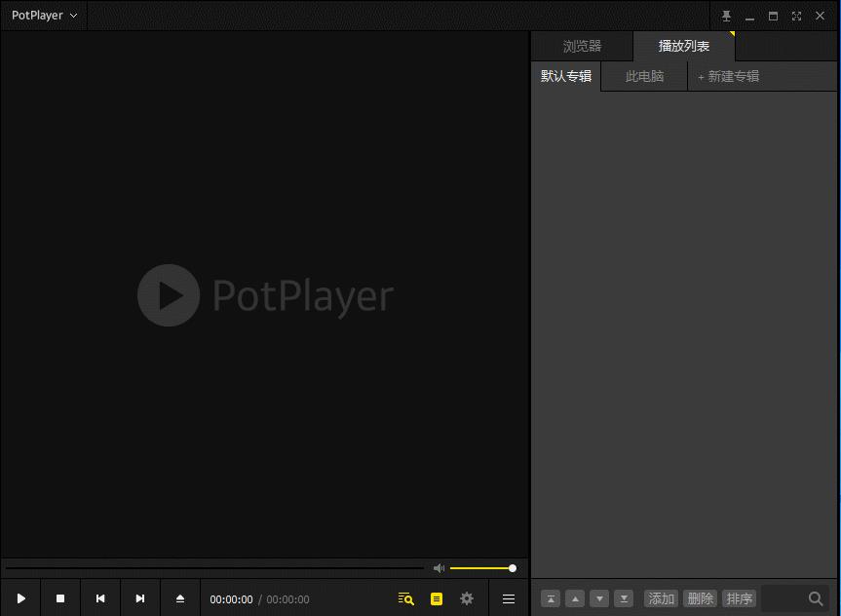The height and width of the screenshot is (616, 841).
Task: Skip to the next track
Action: (140, 598)
